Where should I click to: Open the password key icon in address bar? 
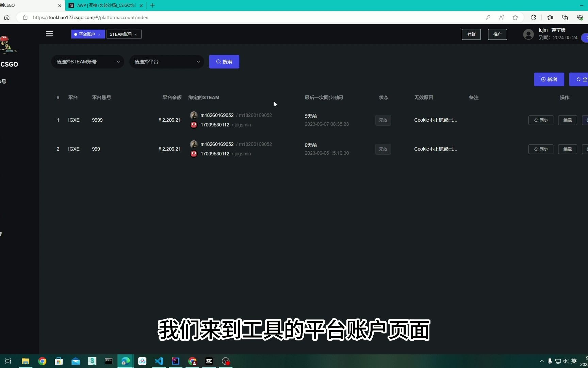click(488, 17)
